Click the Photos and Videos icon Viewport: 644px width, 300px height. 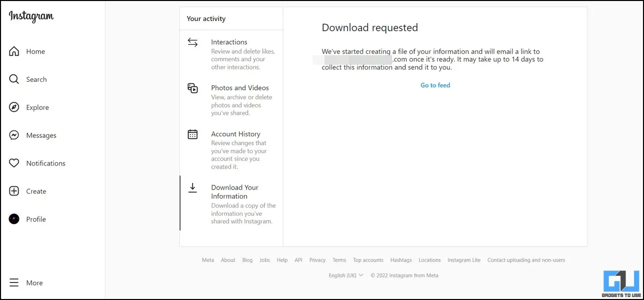click(193, 88)
